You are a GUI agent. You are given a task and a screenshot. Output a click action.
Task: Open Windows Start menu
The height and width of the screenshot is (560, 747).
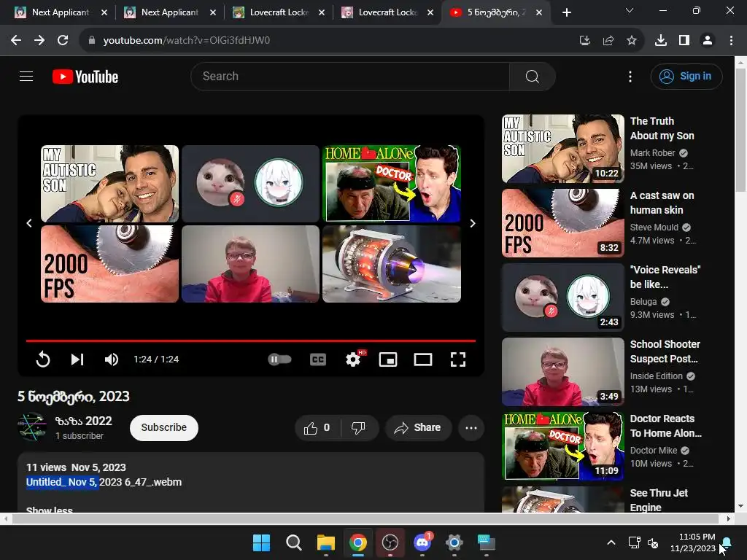coord(261,542)
